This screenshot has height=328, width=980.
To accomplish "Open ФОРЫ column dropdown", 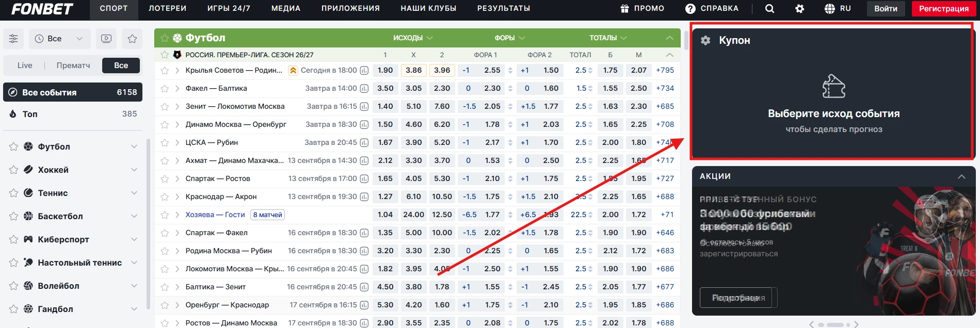I will (x=509, y=38).
